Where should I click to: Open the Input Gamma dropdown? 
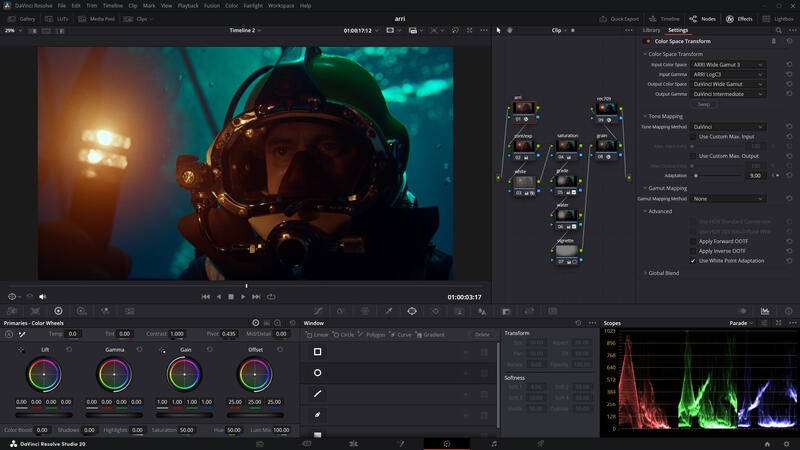coord(728,74)
